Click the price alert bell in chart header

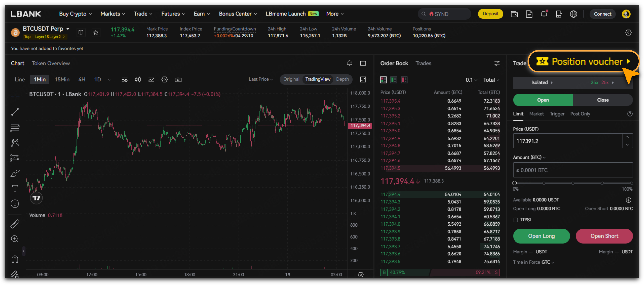pyautogui.click(x=350, y=63)
